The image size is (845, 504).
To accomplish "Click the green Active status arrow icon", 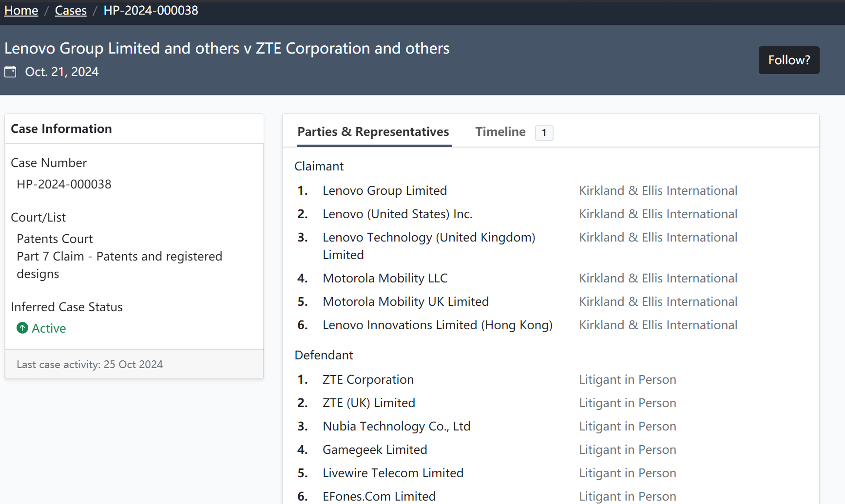I will (22, 328).
